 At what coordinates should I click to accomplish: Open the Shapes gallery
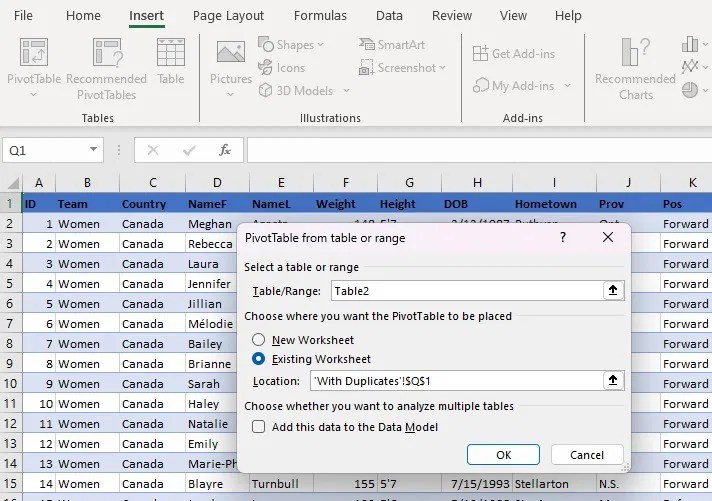tap(291, 45)
